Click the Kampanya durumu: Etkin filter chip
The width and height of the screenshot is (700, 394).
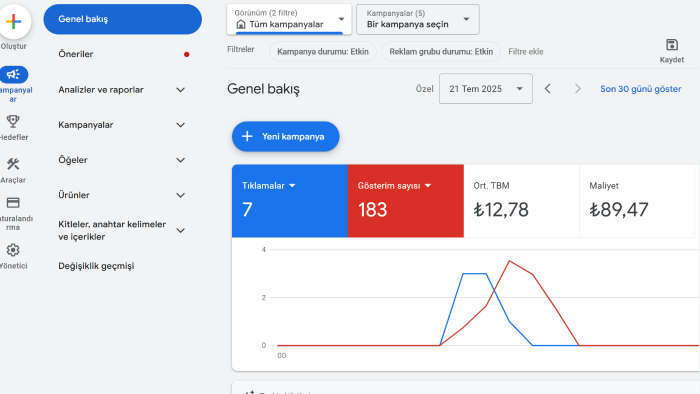(323, 52)
